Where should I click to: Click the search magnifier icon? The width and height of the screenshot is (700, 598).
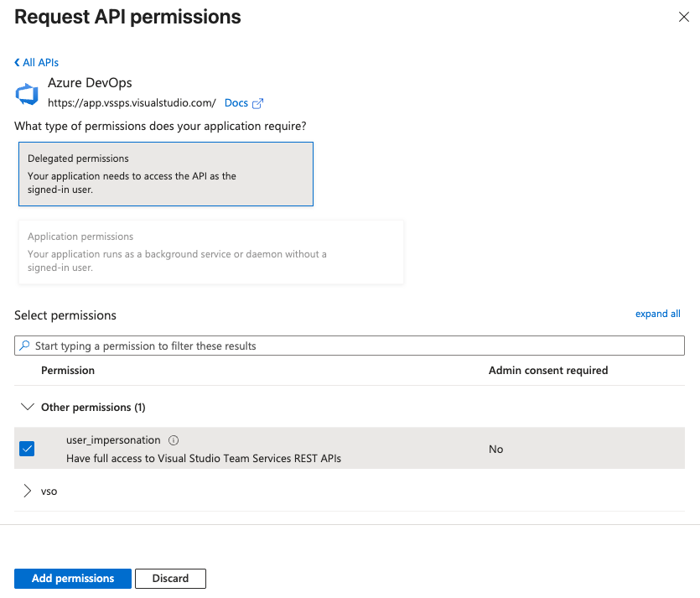pos(24,346)
